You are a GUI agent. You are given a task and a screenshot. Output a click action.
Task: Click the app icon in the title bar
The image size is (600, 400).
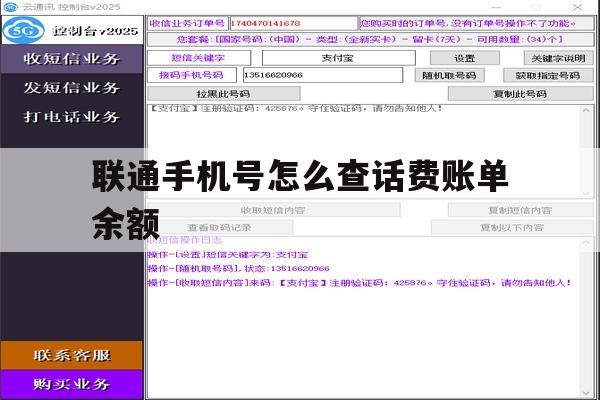point(10,7)
